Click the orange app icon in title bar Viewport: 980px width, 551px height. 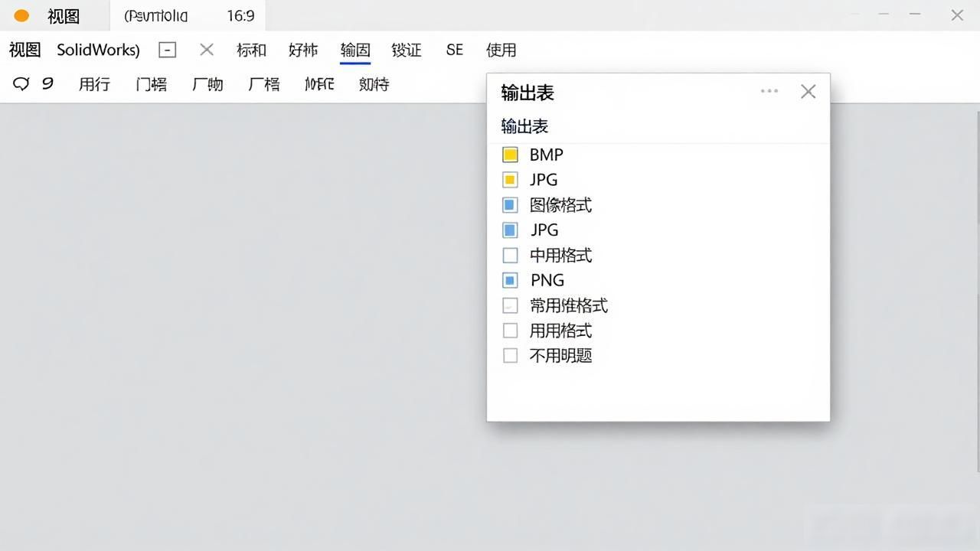click(21, 15)
